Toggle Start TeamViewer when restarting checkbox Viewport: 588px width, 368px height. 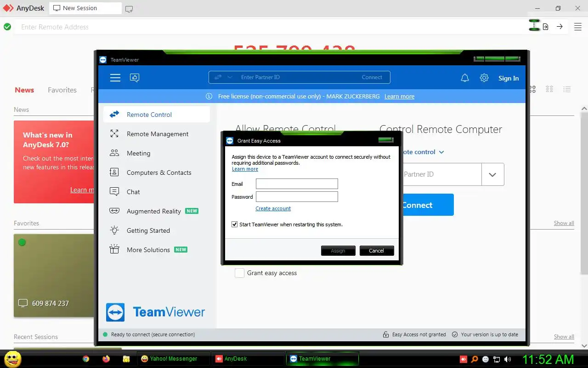(x=235, y=224)
